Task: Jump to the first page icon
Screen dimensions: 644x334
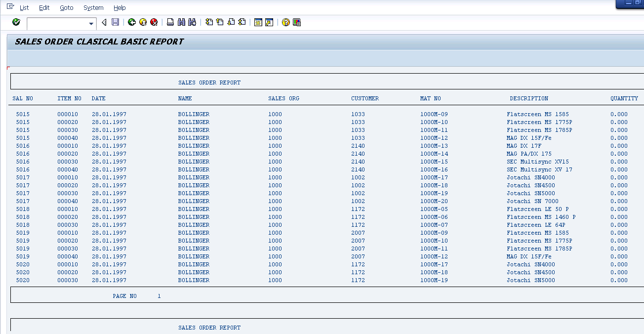Action: click(208, 22)
